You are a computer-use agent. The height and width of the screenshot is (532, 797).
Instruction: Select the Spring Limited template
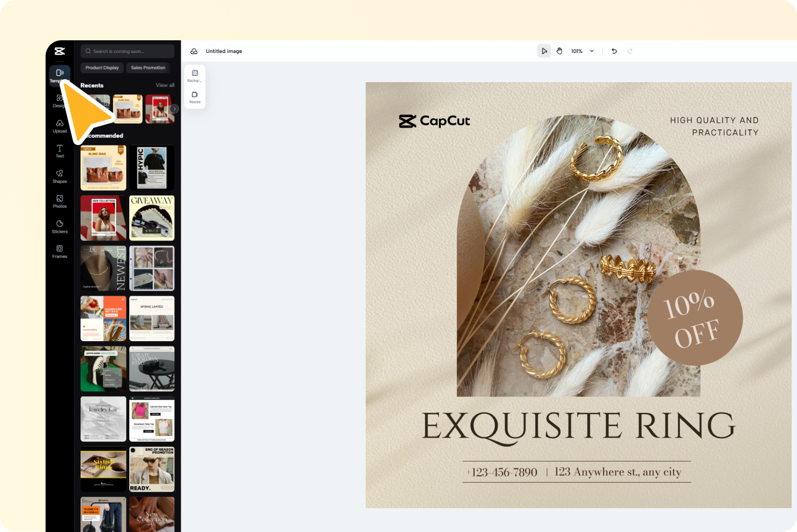pos(152,318)
